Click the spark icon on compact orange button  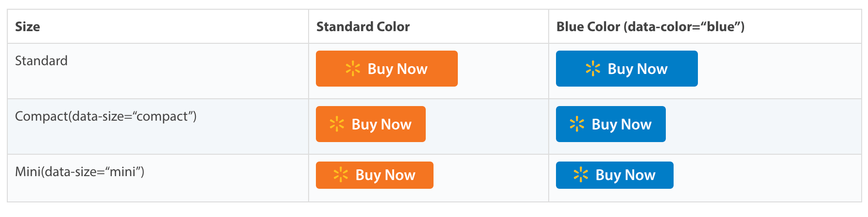337,124
